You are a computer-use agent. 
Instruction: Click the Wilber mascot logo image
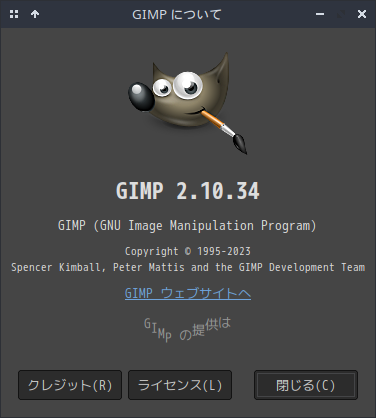tap(188, 103)
